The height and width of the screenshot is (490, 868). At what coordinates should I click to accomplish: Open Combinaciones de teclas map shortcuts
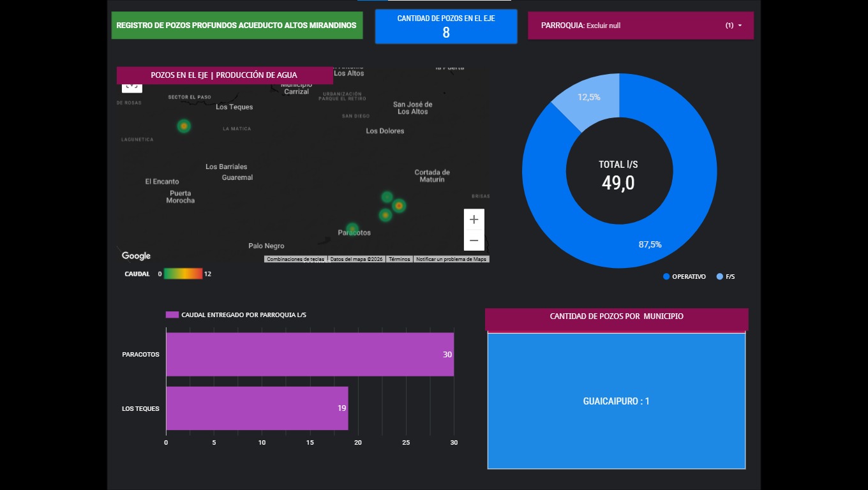(296, 260)
